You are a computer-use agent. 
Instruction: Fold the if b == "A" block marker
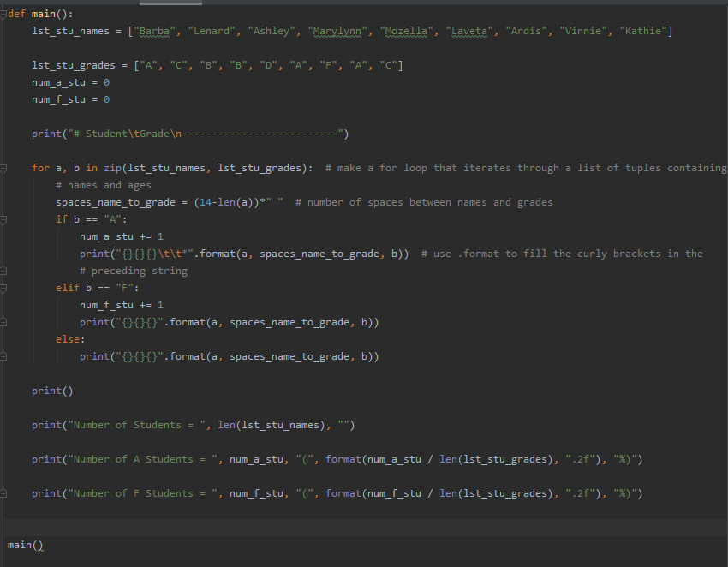[3, 219]
